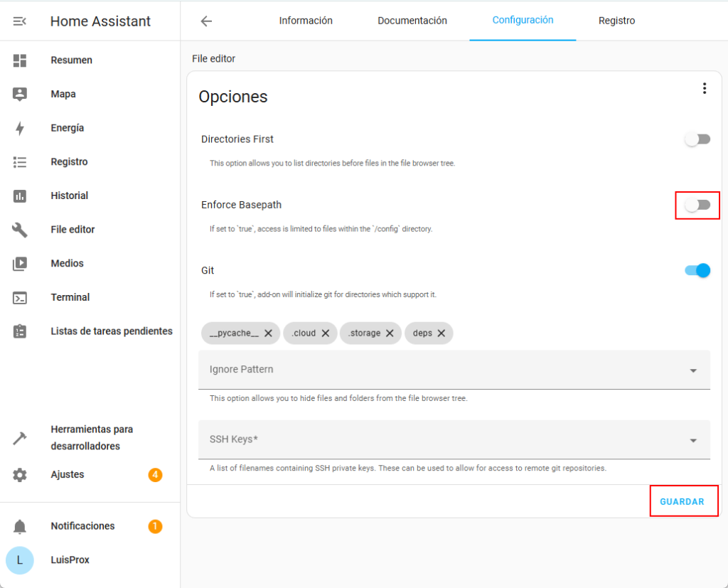The height and width of the screenshot is (588, 728).
Task: Open Ajustes settings gear
Action: [x=20, y=475]
